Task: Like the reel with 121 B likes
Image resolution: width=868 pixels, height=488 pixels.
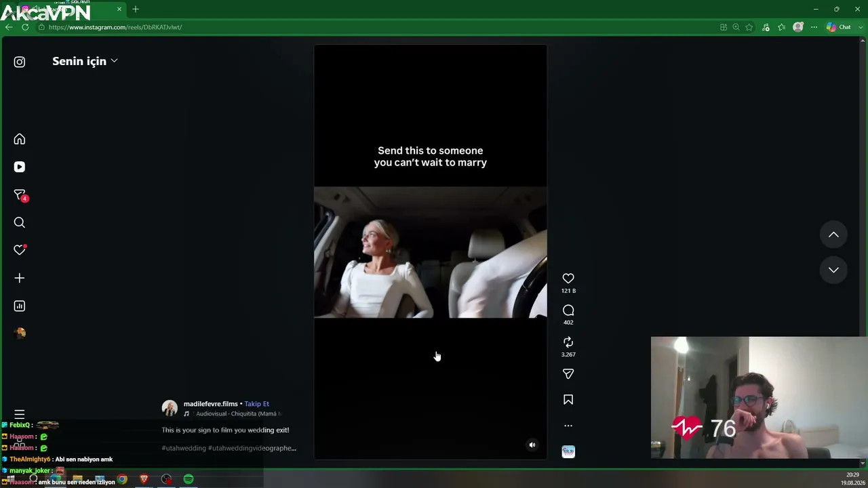Action: click(x=568, y=279)
